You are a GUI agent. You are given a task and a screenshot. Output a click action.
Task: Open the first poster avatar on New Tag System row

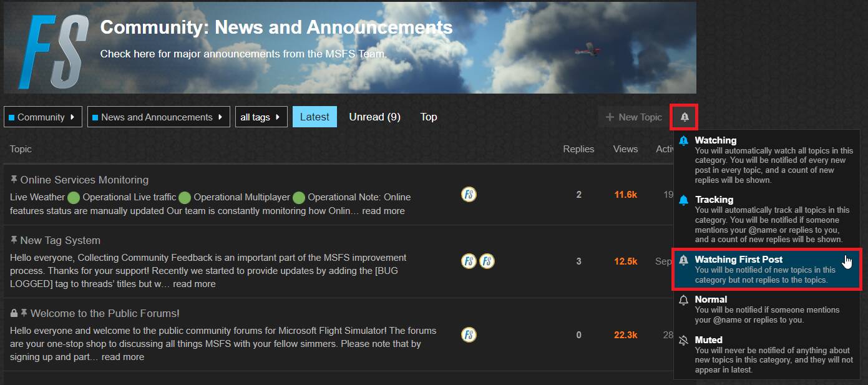(469, 261)
